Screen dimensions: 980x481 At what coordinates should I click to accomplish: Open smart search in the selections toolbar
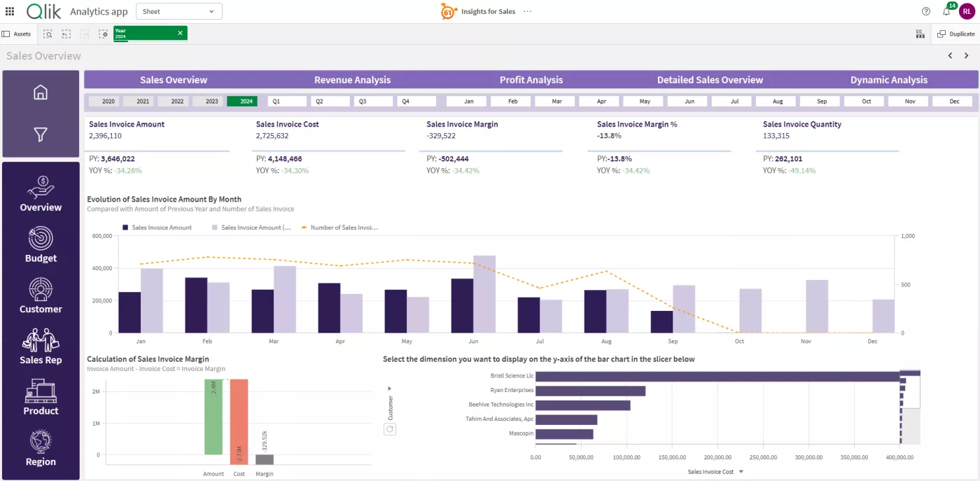pos(48,33)
